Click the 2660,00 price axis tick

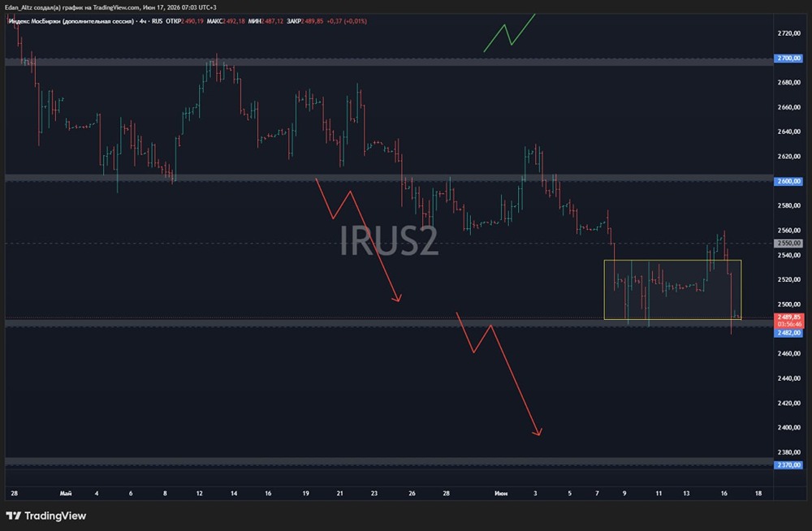[788, 107]
